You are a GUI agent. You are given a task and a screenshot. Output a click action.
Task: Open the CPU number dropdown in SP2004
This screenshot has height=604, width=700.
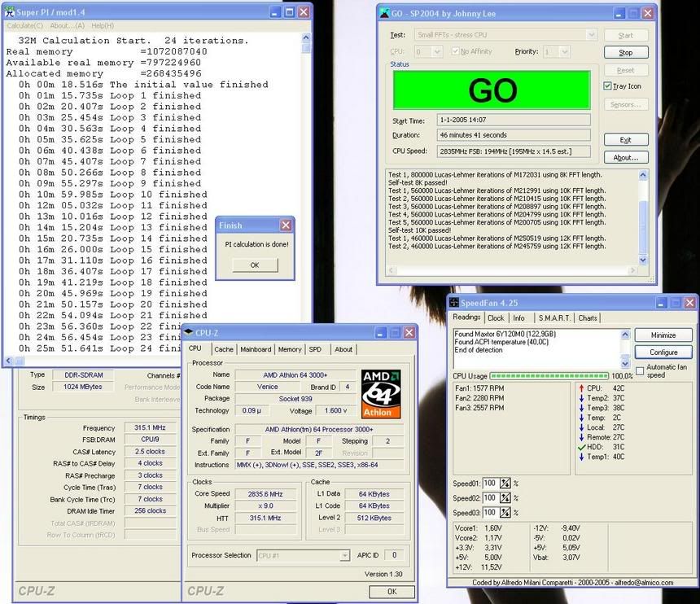click(x=437, y=52)
